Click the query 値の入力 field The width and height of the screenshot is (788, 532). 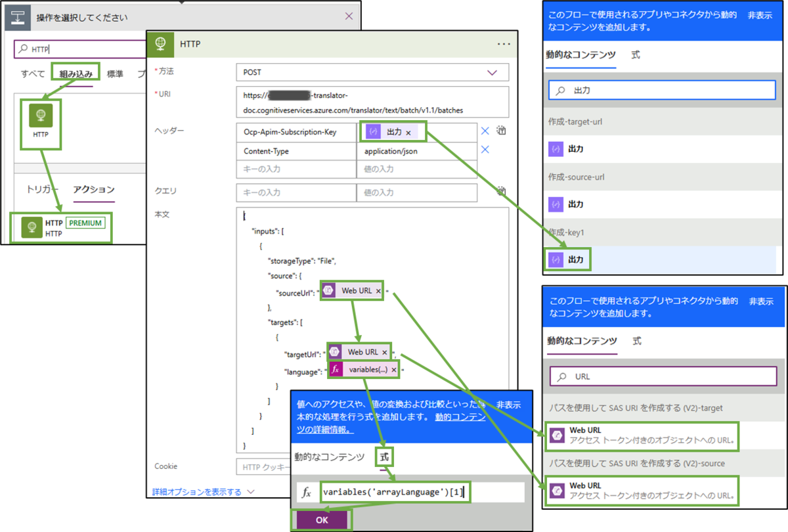pos(417,192)
